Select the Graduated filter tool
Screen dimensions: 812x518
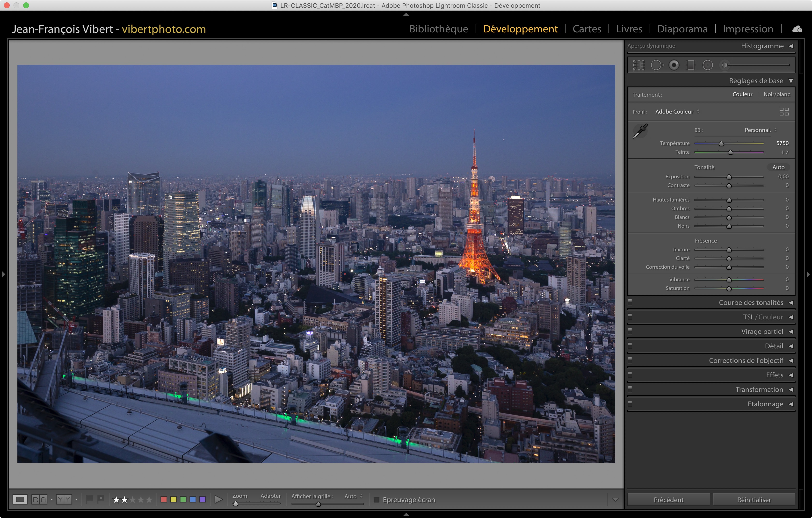[x=691, y=65]
